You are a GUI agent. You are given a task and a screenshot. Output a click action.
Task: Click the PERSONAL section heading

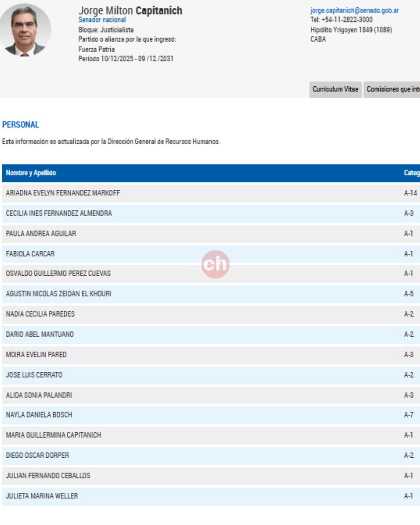[x=21, y=125]
